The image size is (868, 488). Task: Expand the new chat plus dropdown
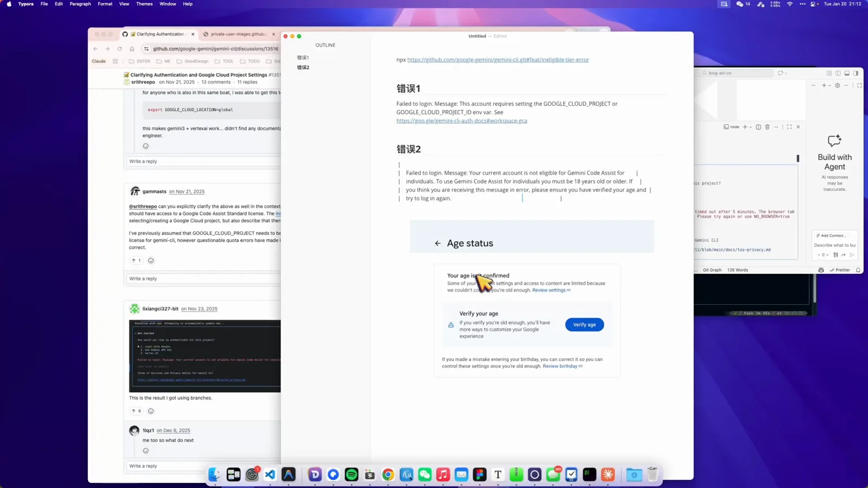tap(829, 85)
